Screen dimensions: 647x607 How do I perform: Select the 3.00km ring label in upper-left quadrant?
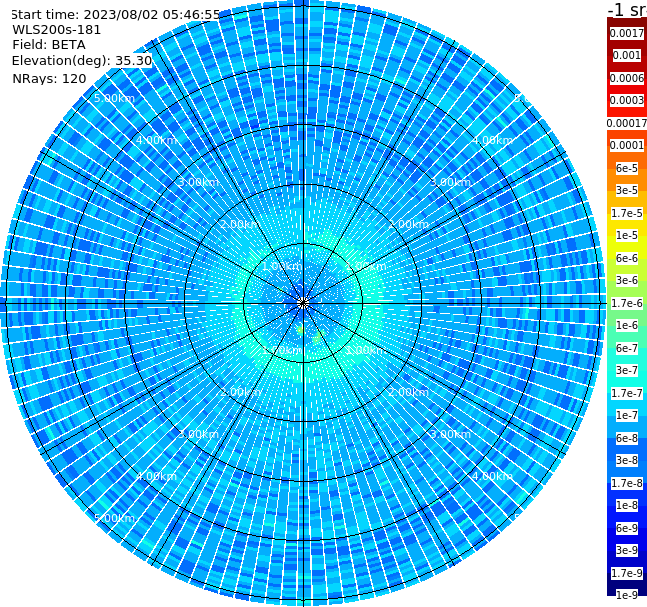[x=198, y=182]
